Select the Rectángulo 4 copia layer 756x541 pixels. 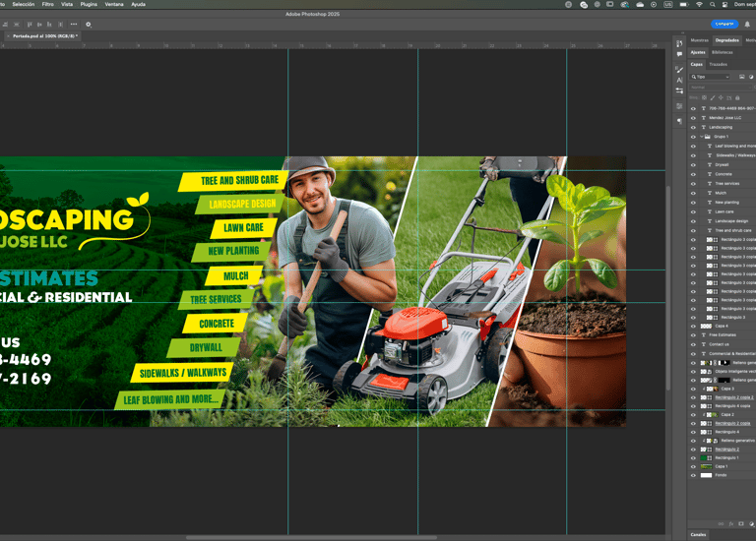[732, 406]
